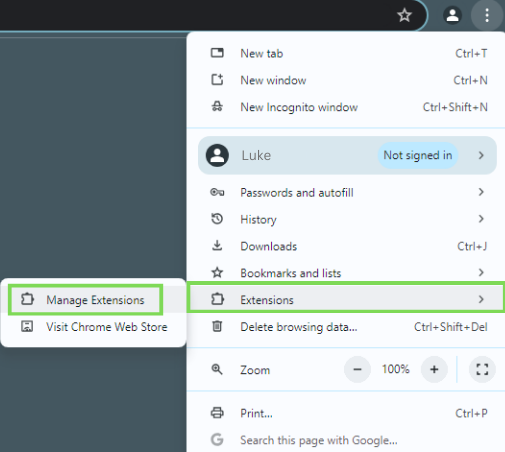Click the Ctrl+P shortcut text
Viewport: 505px width, 452px height.
[x=471, y=413]
